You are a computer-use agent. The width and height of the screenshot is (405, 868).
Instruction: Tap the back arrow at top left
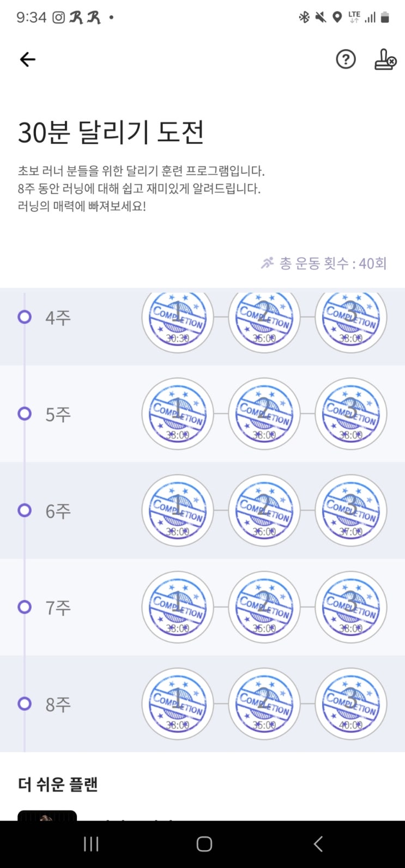coord(27,59)
